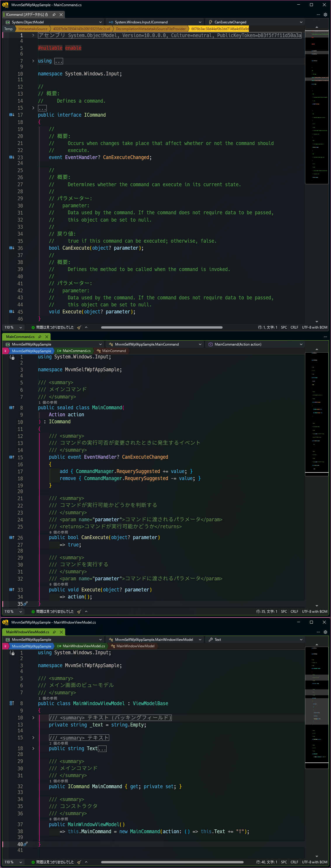
Task: Close the ICommand metadata tab
Action: tap(61, 15)
